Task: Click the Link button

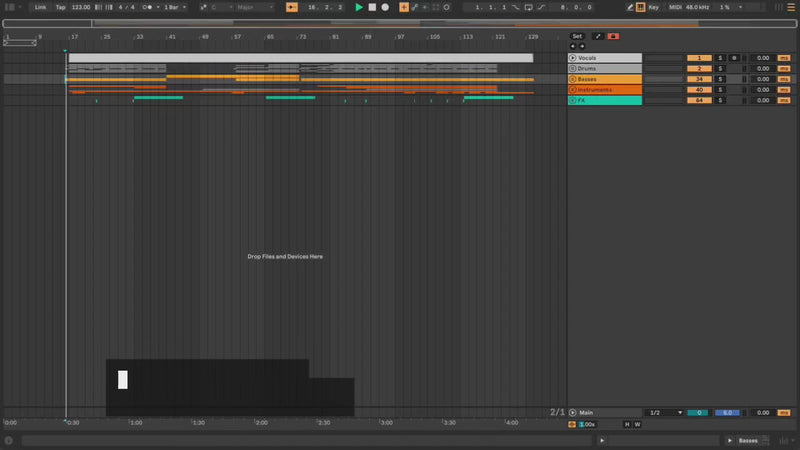Action: [x=40, y=7]
